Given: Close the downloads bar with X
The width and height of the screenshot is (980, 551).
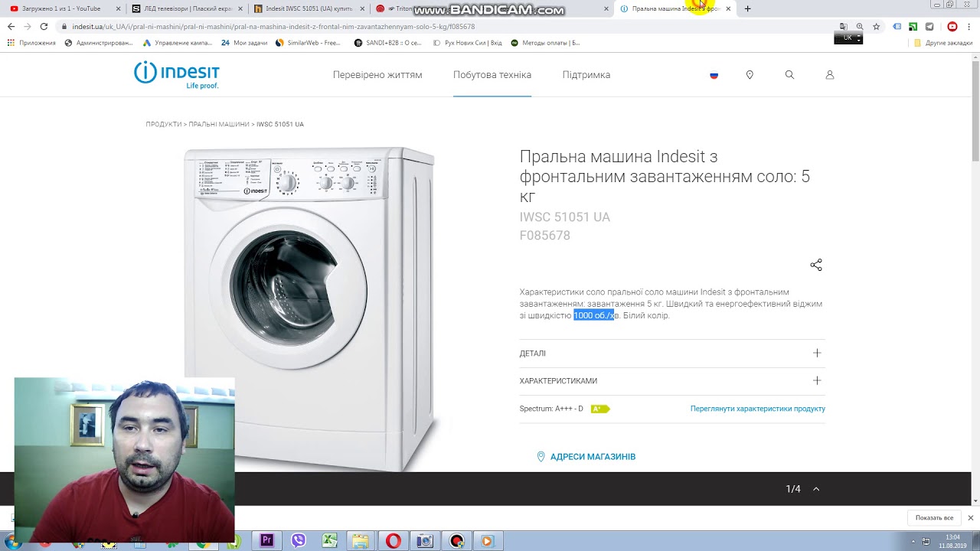Looking at the screenshot, I should (x=970, y=518).
